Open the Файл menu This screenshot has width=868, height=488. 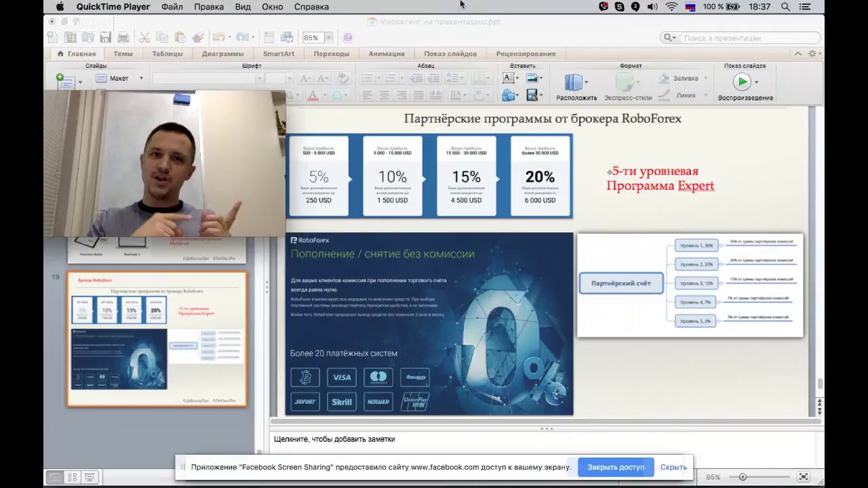pyautogui.click(x=172, y=7)
